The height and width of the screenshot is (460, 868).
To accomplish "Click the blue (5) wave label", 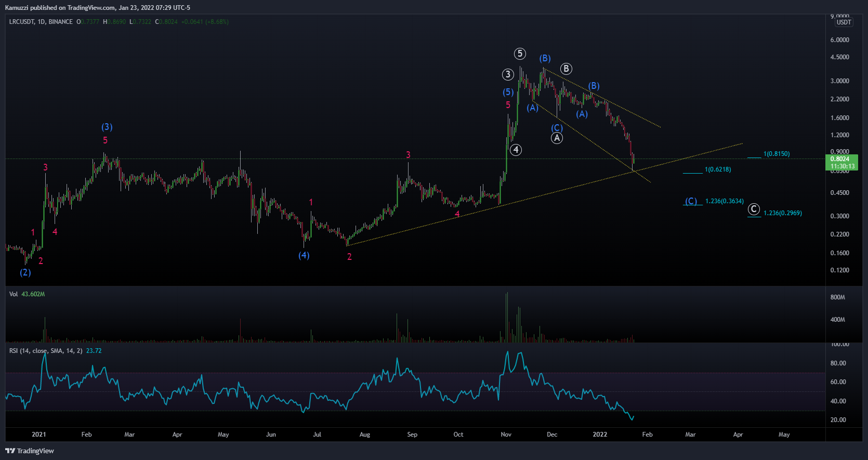I will pos(508,92).
